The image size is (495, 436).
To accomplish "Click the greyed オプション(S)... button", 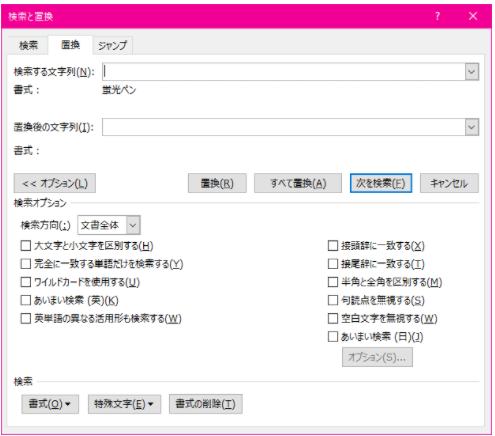I will [x=377, y=357].
